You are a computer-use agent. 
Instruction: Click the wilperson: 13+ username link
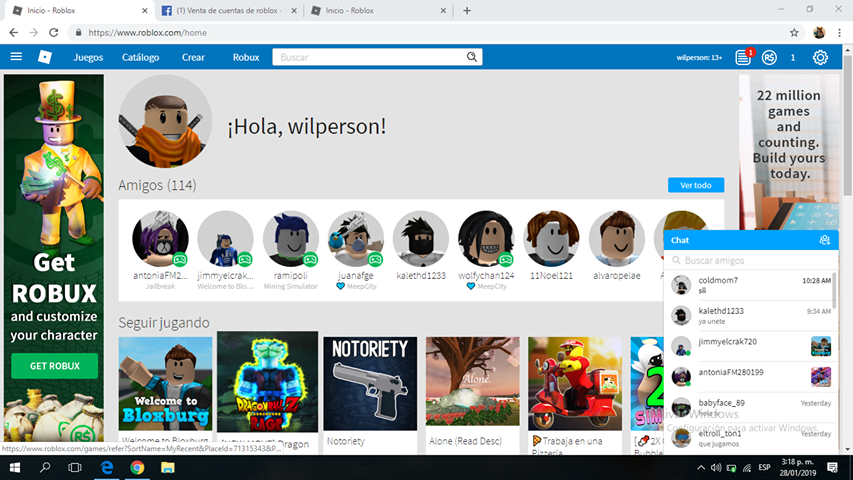(699, 57)
